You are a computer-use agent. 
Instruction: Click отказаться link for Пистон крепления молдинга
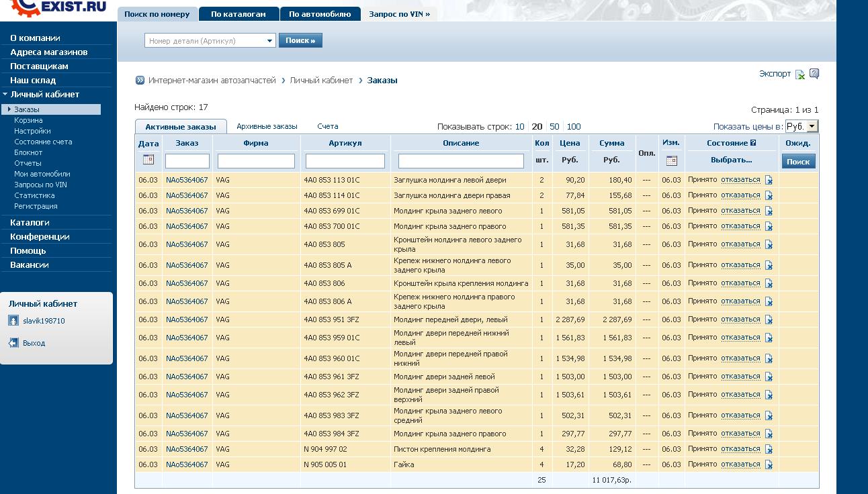(x=740, y=449)
